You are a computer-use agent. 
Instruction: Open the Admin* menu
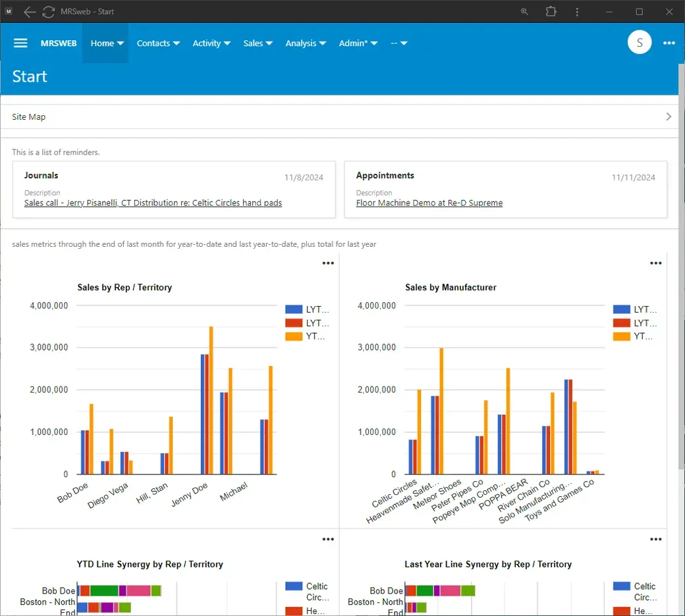point(358,43)
